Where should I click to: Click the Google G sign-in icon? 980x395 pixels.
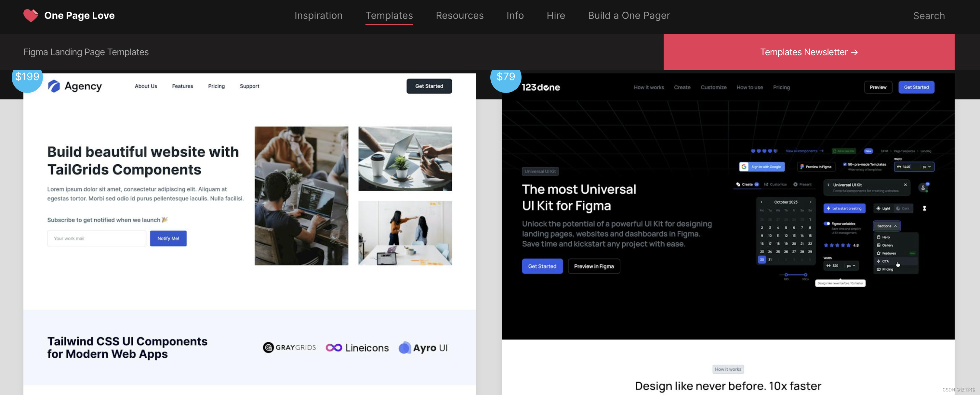[x=744, y=167]
